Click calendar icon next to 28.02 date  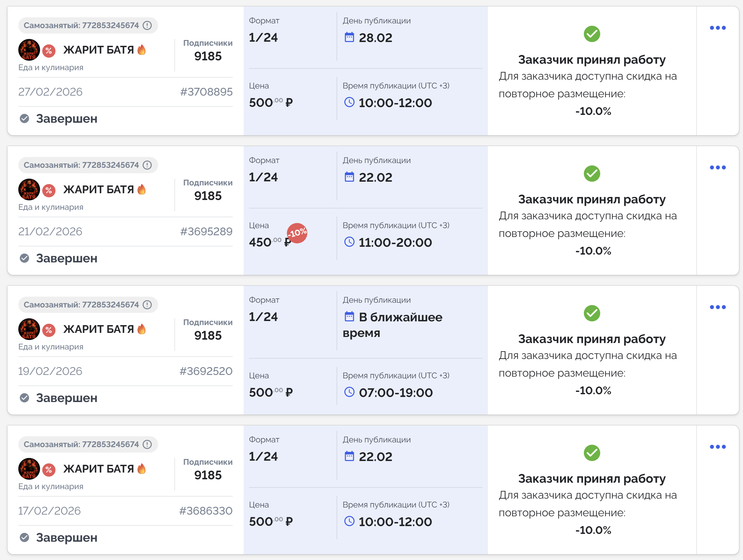click(349, 37)
